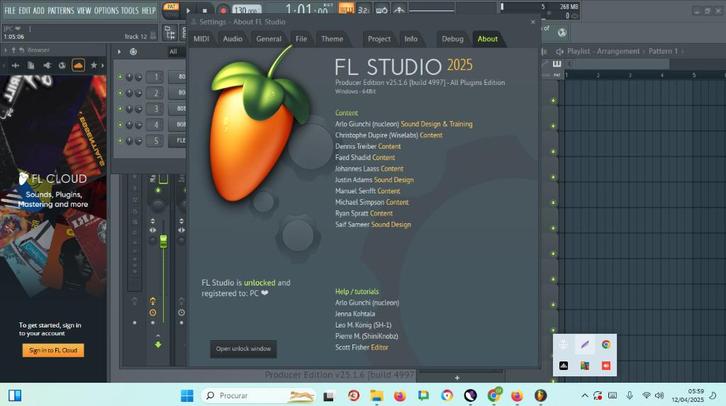Click the orange pattern selector display
Screen dimensions: 726x406
click(x=346, y=9)
